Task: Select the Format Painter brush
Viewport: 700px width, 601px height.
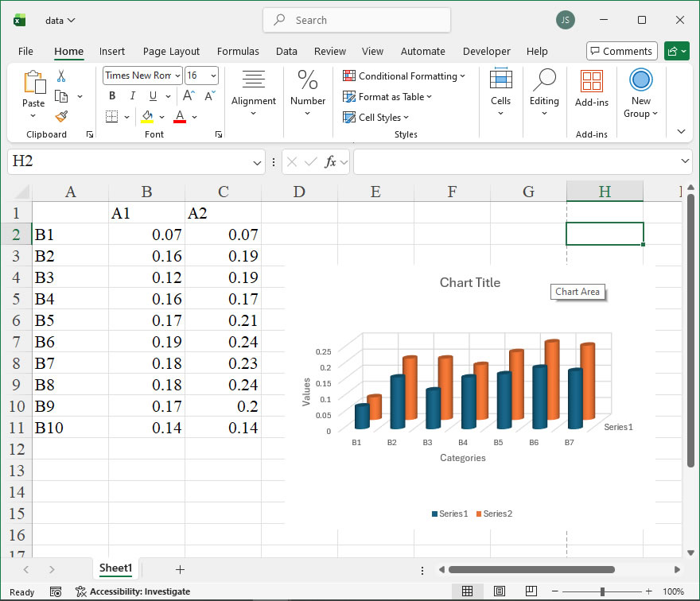Action: pos(61,116)
